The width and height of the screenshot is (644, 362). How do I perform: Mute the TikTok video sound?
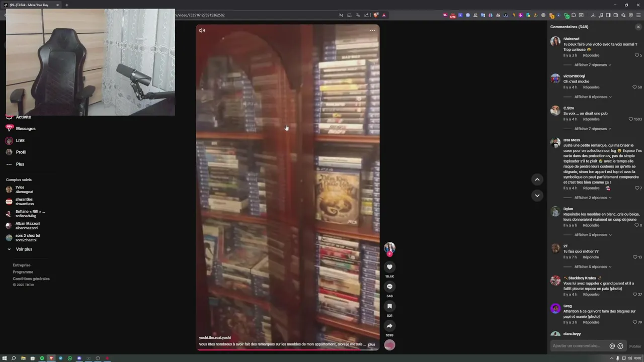coord(202,30)
